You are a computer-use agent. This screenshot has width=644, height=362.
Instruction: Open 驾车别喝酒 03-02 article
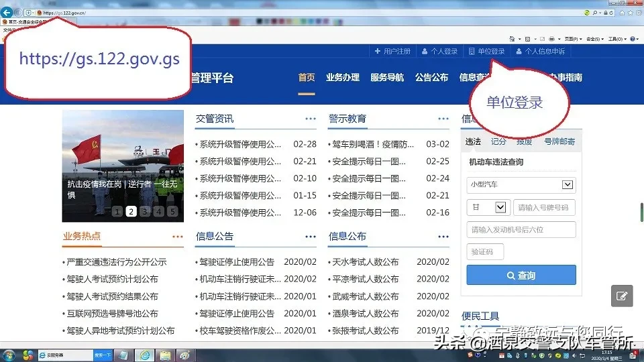point(373,144)
